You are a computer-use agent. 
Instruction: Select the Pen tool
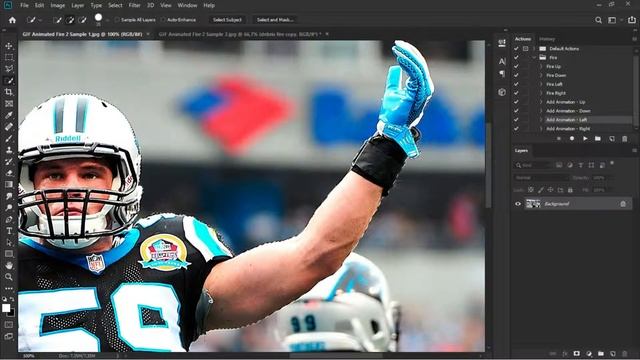point(9,220)
